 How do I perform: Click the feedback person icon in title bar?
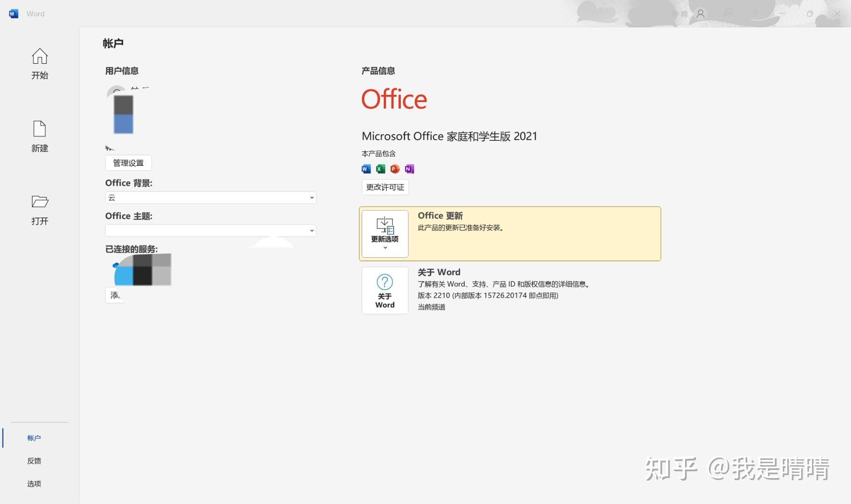click(x=728, y=14)
